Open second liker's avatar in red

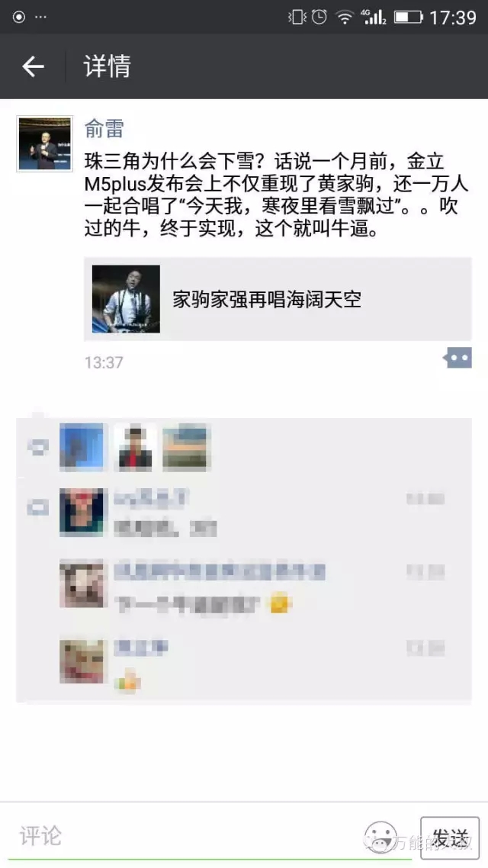click(x=136, y=447)
